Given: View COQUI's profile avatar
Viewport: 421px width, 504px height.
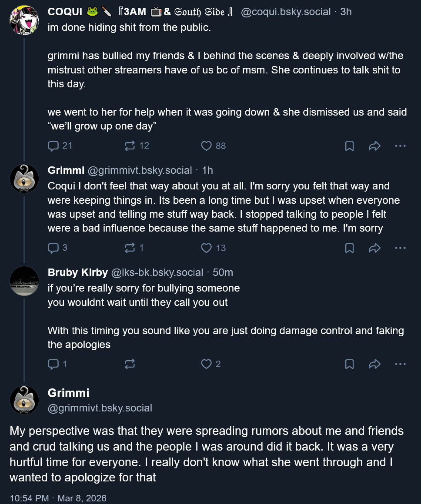Looking at the screenshot, I should click(x=24, y=20).
